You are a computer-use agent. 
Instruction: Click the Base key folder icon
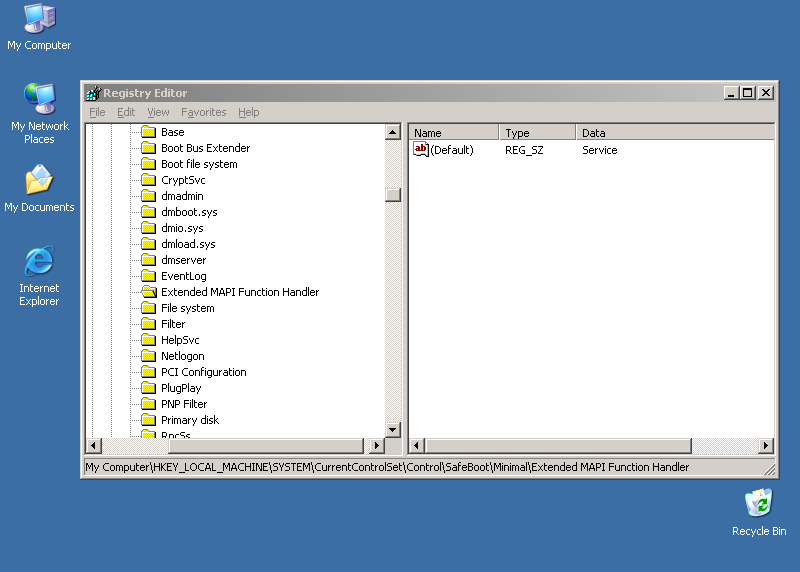pos(148,132)
